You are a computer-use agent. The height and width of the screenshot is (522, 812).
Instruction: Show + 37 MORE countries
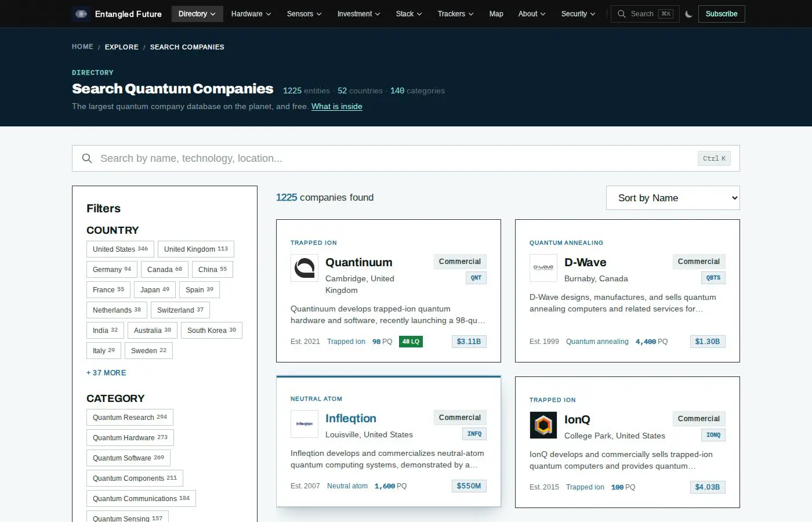pos(106,373)
